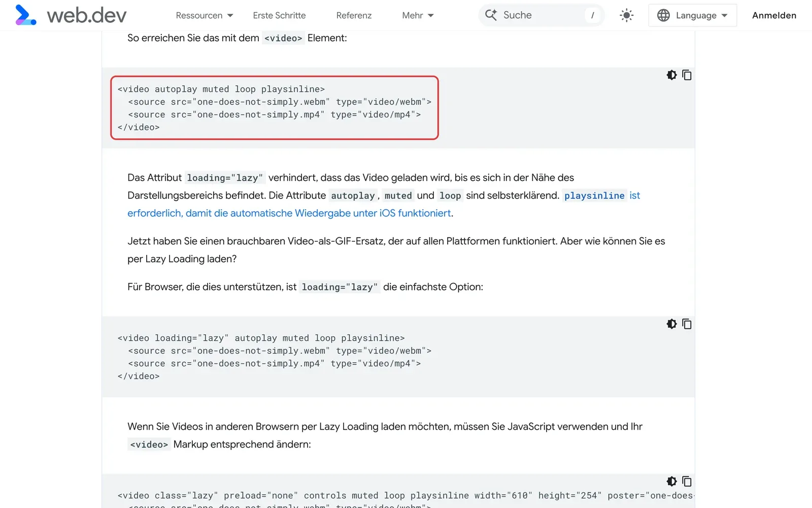Click the <video> code before 'Markup entsprechend ändern'
Screen dimensions: 812x508
(x=149, y=444)
